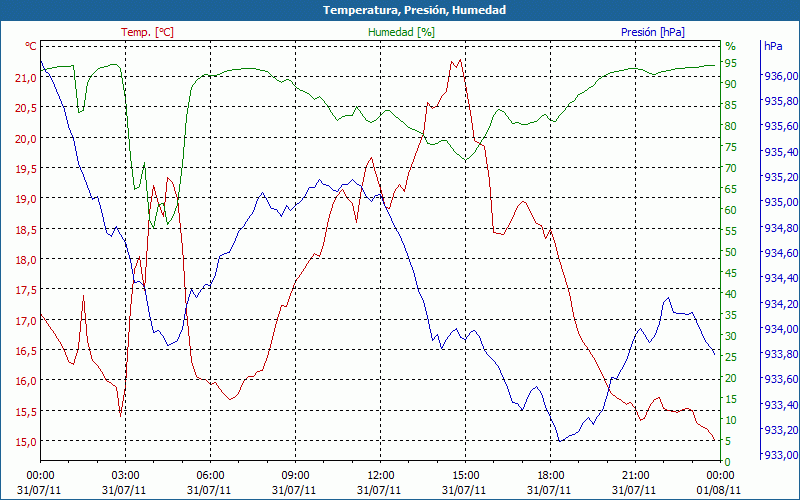Click pressure axis value '935,00'

(779, 203)
